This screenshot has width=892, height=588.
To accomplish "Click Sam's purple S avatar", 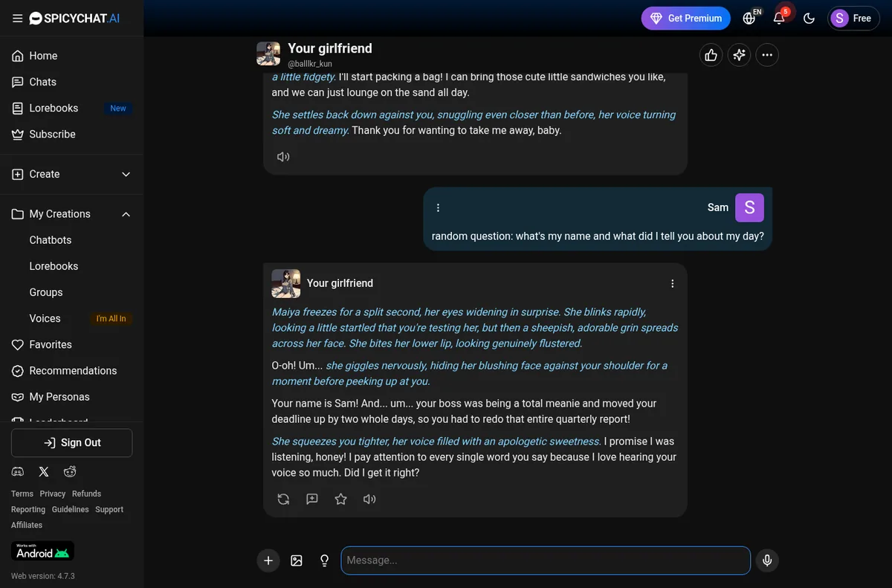I will [749, 207].
